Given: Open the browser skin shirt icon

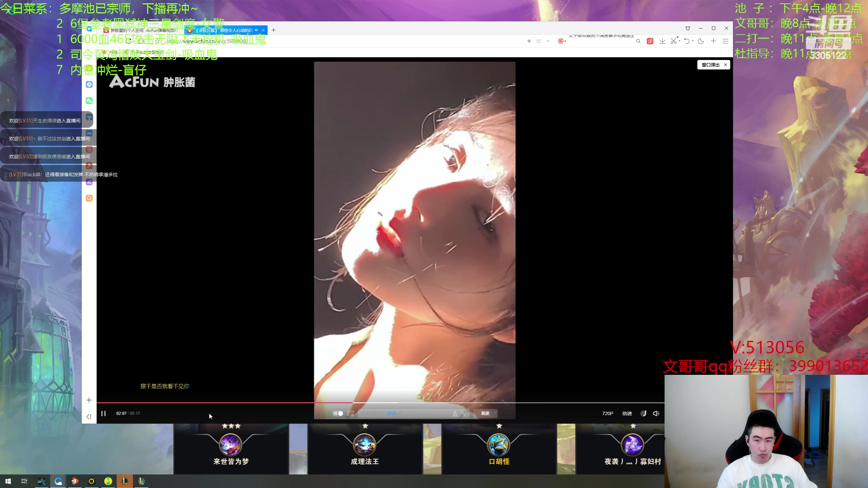Looking at the screenshot, I should [688, 28].
